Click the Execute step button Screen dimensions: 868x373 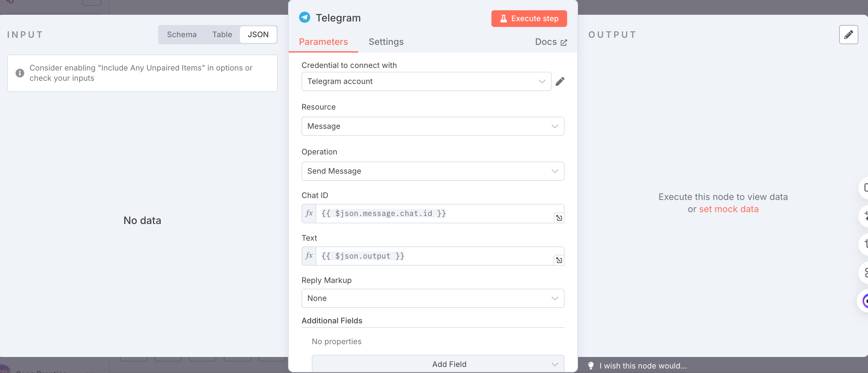pos(529,19)
